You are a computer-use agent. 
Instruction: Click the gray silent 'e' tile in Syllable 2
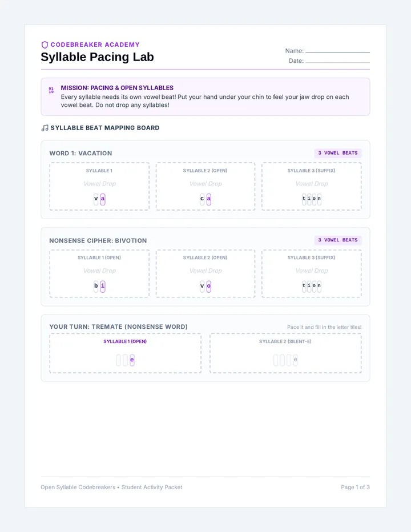[295, 360]
